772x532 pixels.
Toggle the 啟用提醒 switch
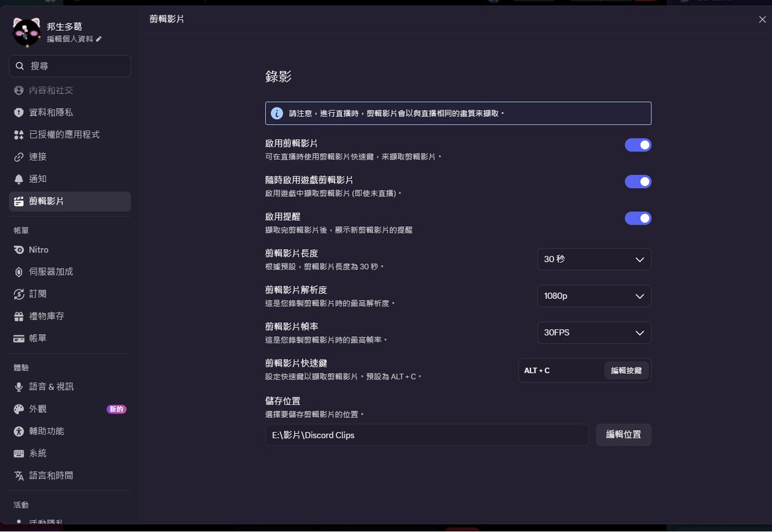coord(638,218)
